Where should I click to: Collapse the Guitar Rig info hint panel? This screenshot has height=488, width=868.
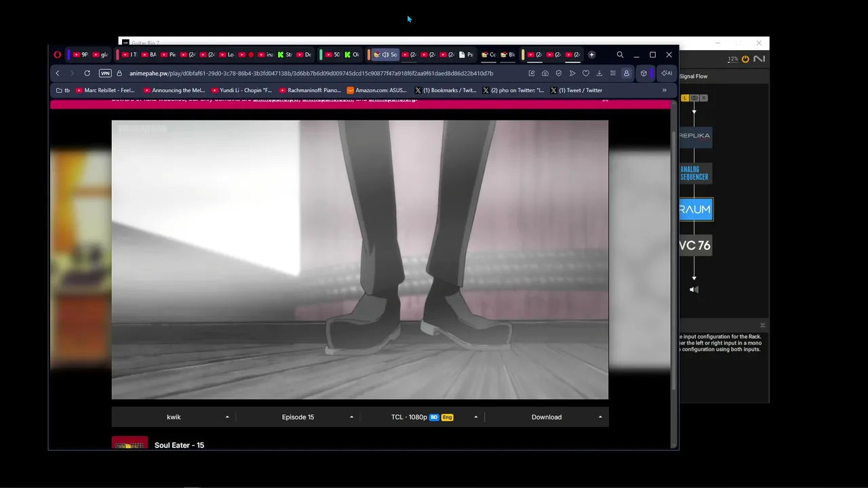click(x=762, y=325)
